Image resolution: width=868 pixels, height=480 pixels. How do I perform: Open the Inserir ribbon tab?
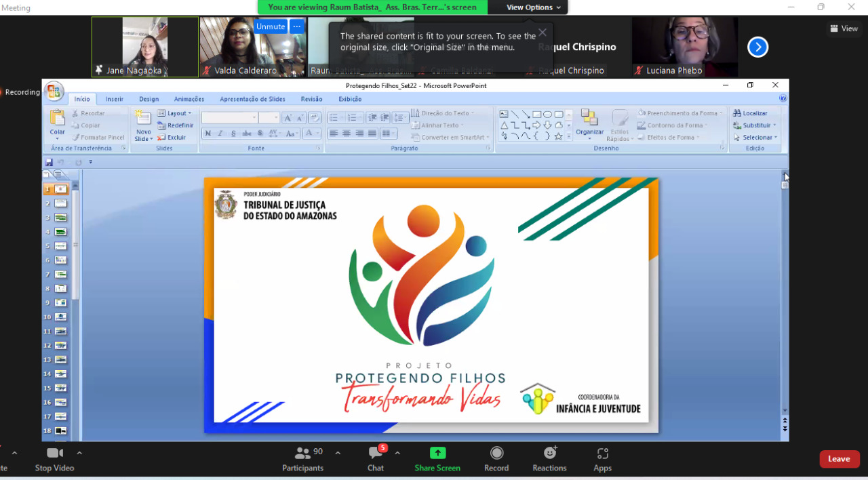(115, 99)
